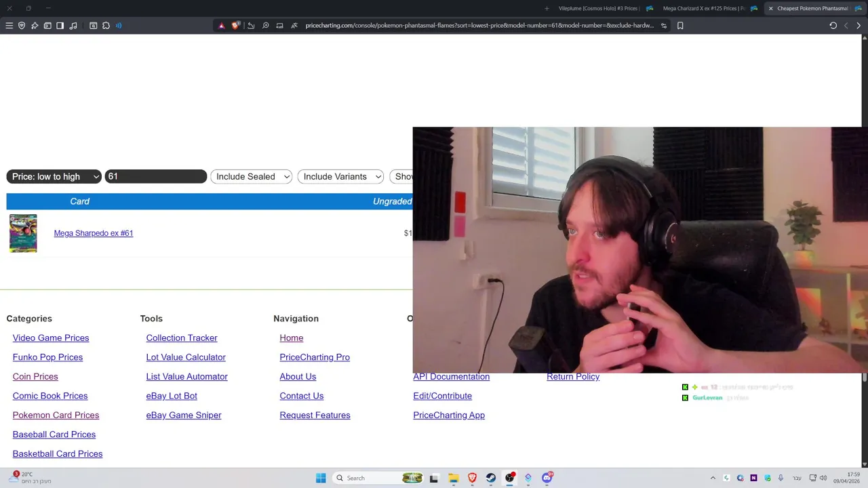Reload the page
Viewport: 868px width, 488px height.
833,26
